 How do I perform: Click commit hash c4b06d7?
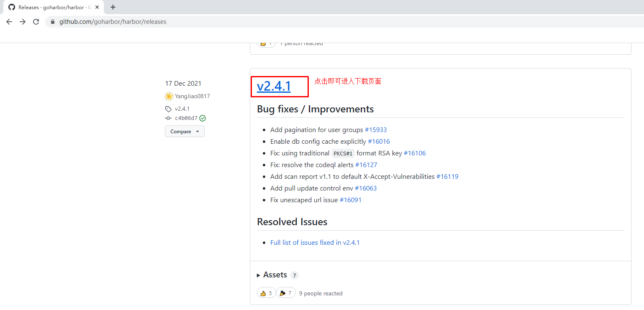[x=186, y=118]
